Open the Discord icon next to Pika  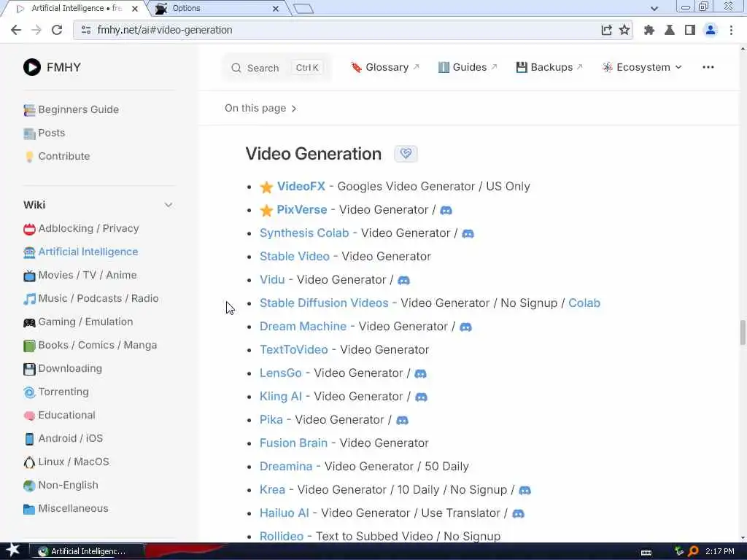pyautogui.click(x=402, y=420)
